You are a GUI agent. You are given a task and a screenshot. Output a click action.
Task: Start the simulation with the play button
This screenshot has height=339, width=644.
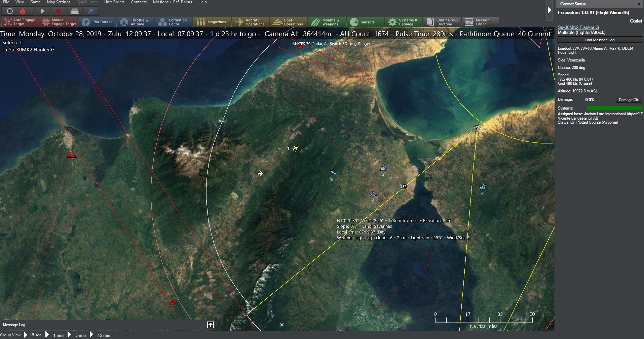[x=42, y=11]
